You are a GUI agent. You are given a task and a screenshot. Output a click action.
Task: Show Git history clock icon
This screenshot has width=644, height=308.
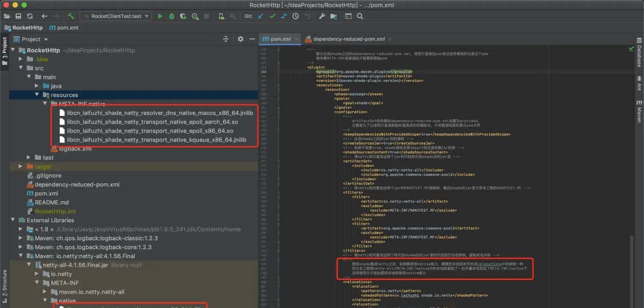click(295, 16)
